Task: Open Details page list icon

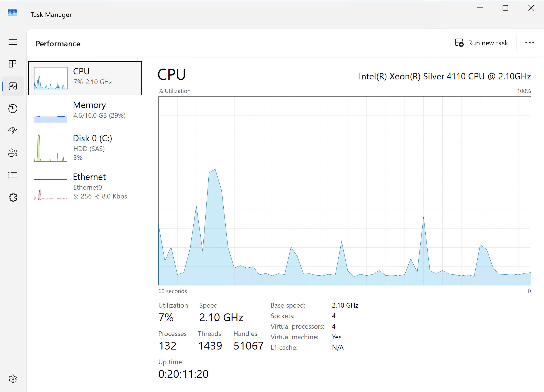Action: [x=13, y=175]
